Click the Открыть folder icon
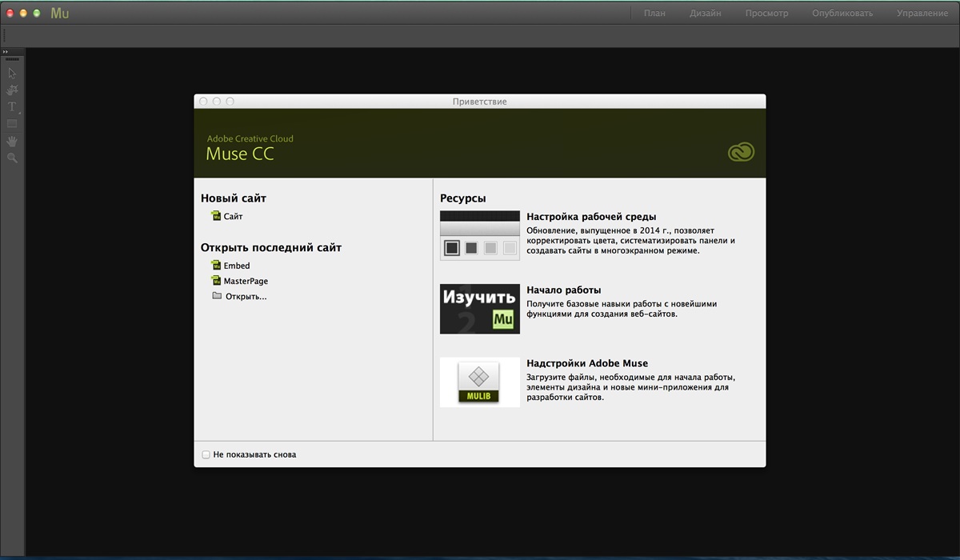960x560 pixels. (217, 296)
